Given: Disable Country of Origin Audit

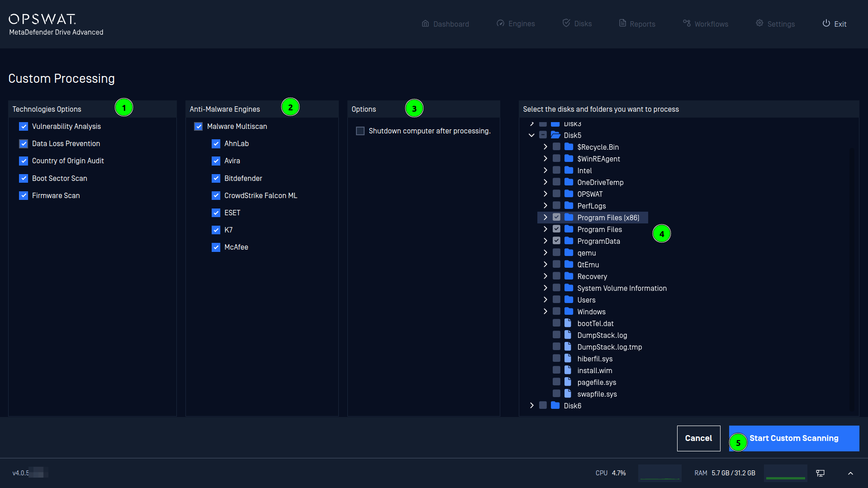Looking at the screenshot, I should (x=24, y=161).
